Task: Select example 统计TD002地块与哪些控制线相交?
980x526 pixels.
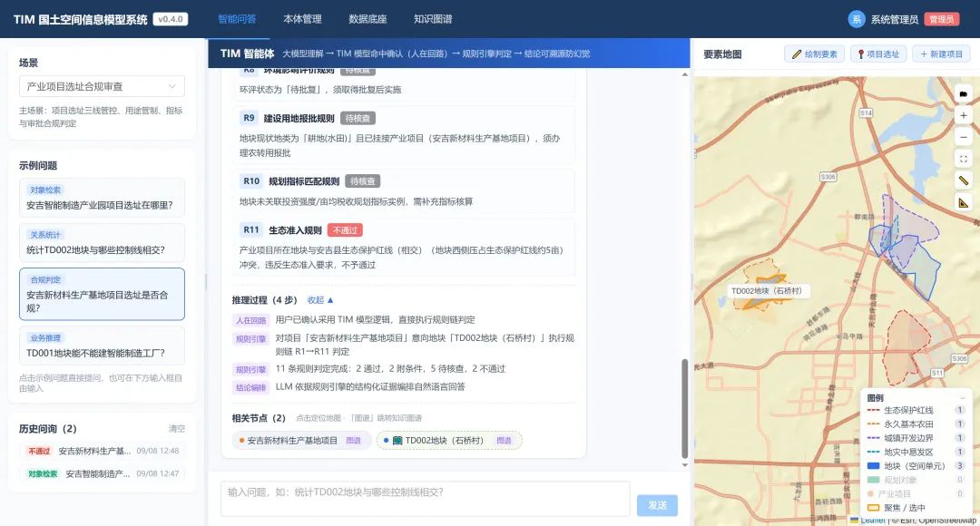Action: coord(102,243)
